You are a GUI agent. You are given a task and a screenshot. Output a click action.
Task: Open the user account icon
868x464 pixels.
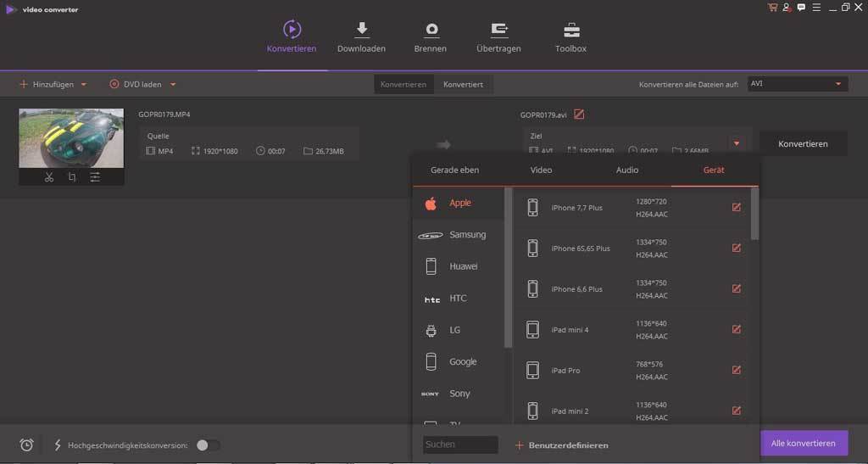point(787,7)
